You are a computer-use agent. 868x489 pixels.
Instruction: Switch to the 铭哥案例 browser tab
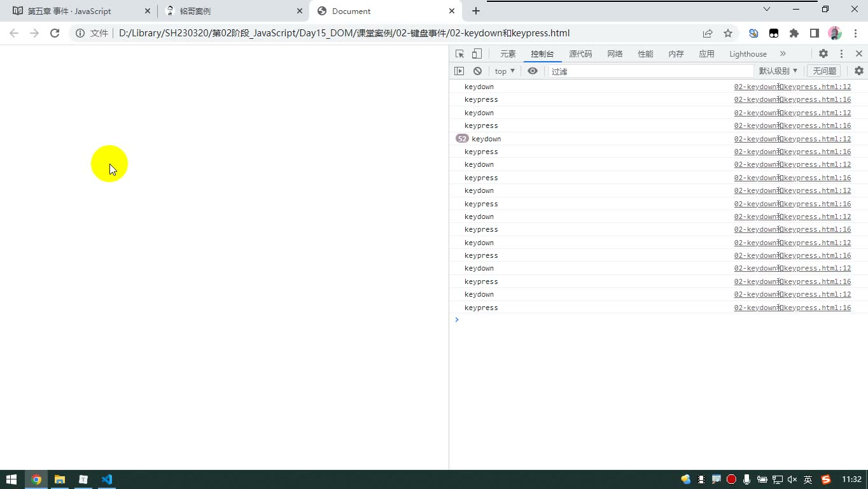pyautogui.click(x=233, y=11)
